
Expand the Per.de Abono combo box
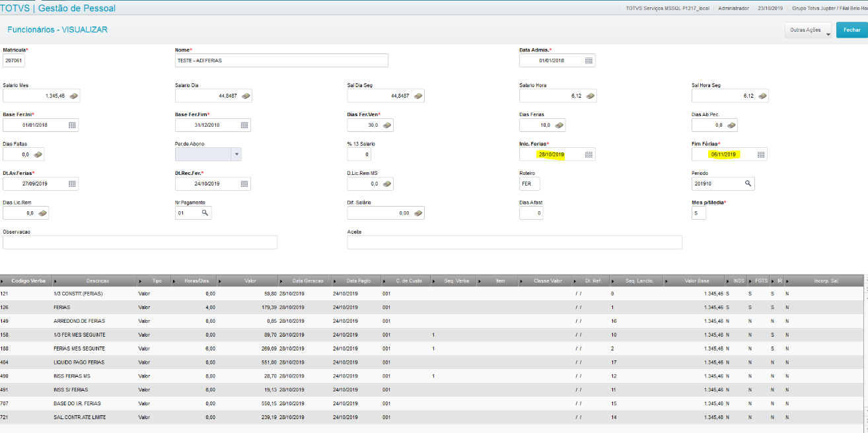coord(236,154)
